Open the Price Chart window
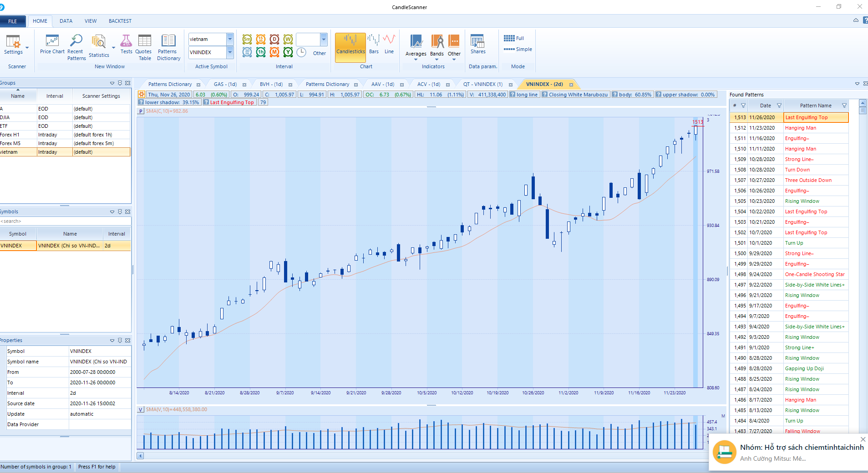 [52, 45]
